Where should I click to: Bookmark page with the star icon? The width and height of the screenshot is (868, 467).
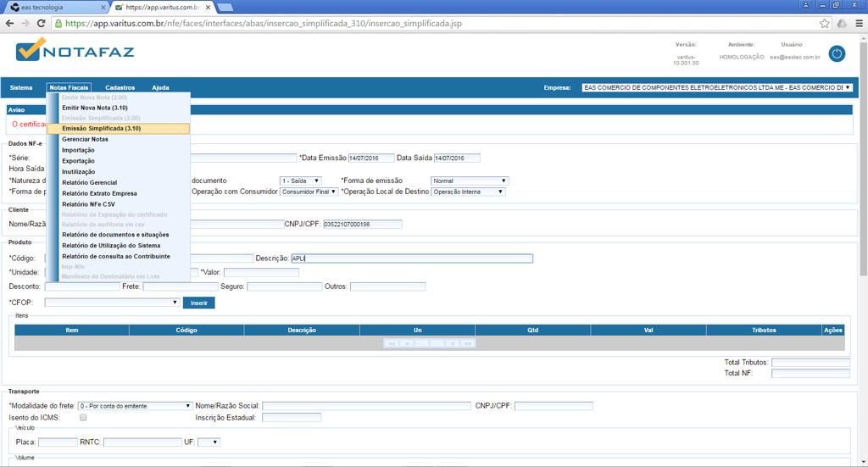click(825, 24)
